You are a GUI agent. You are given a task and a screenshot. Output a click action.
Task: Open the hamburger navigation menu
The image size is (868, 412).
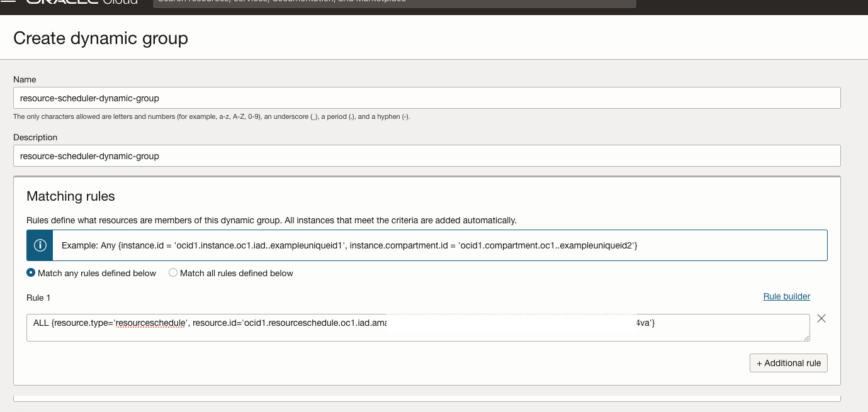(8, 2)
